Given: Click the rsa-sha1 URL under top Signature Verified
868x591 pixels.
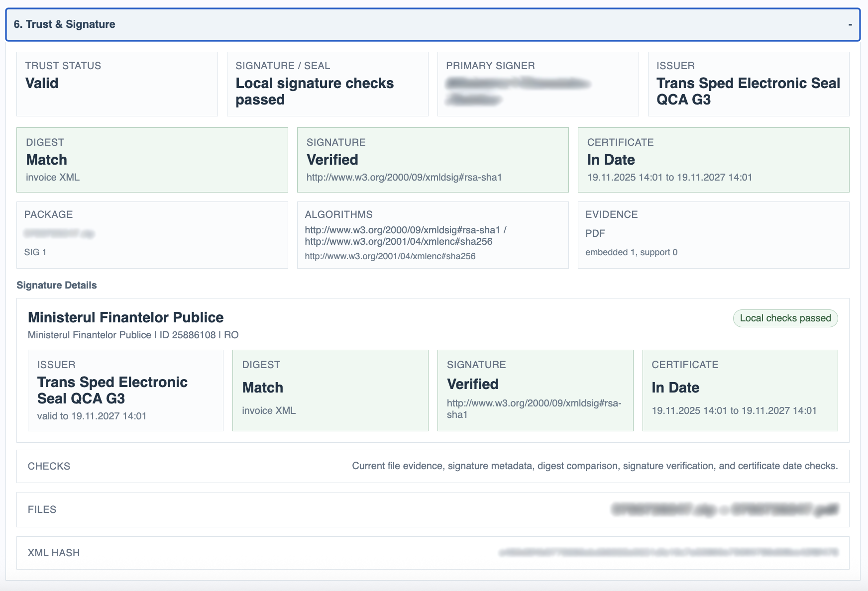Looking at the screenshot, I should [404, 177].
